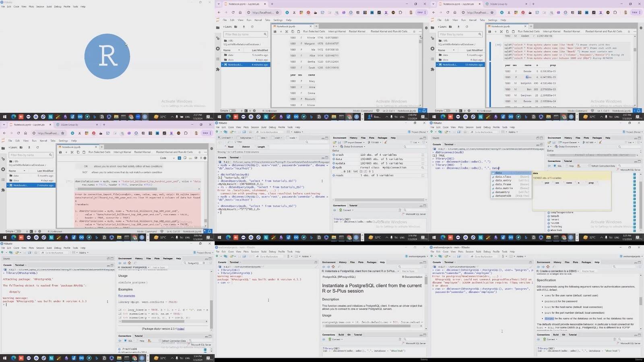
Task: Switch to "SQLite Group By" tab above sqldf queries
Action: (x=499, y=4)
